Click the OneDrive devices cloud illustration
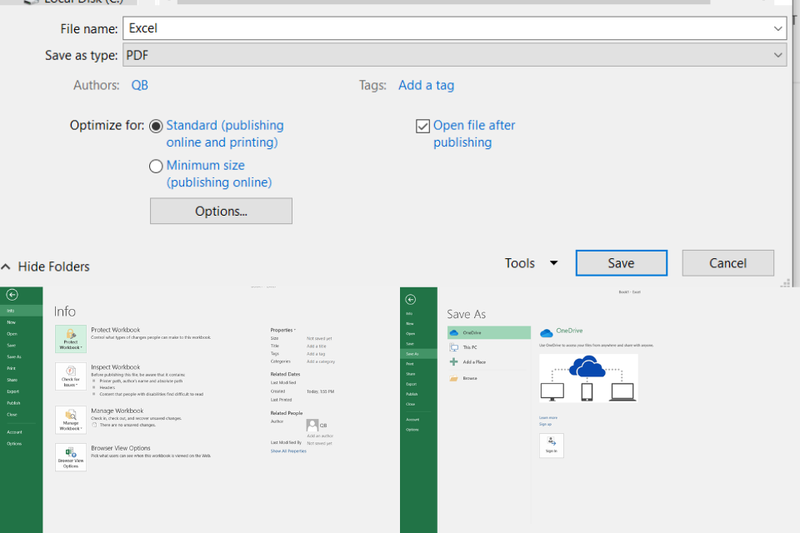Viewport: 800px width, 533px height. 588,378
